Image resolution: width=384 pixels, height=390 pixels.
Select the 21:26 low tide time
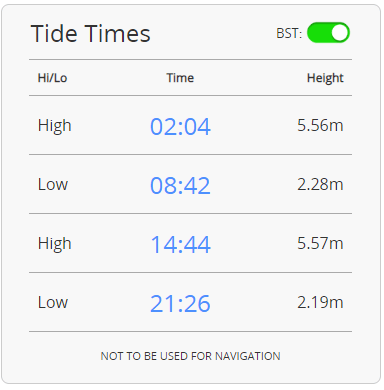(180, 304)
